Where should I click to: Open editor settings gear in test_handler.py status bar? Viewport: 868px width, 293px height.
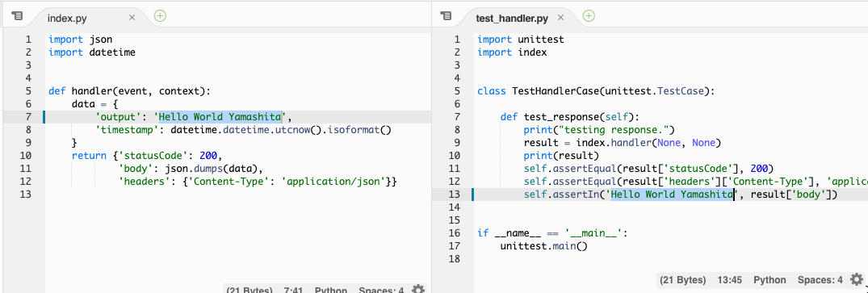click(x=857, y=279)
